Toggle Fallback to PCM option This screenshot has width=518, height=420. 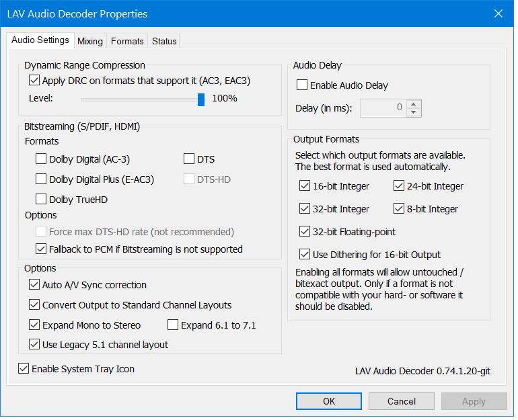pos(41,249)
